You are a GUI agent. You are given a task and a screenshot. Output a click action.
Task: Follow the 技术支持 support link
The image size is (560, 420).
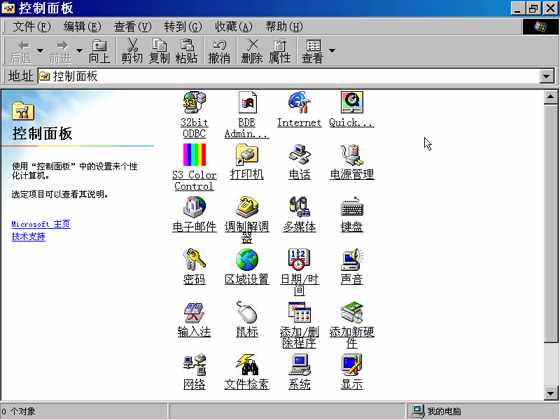(x=29, y=236)
